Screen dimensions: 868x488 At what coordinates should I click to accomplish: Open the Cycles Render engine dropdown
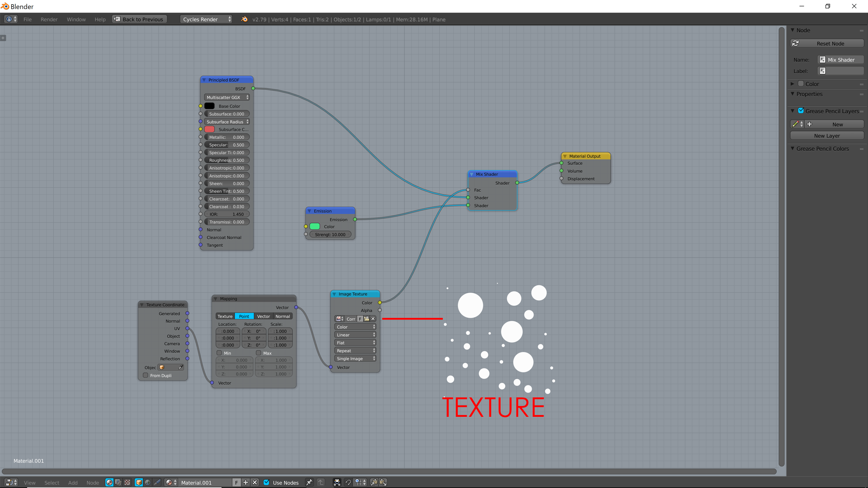(206, 19)
